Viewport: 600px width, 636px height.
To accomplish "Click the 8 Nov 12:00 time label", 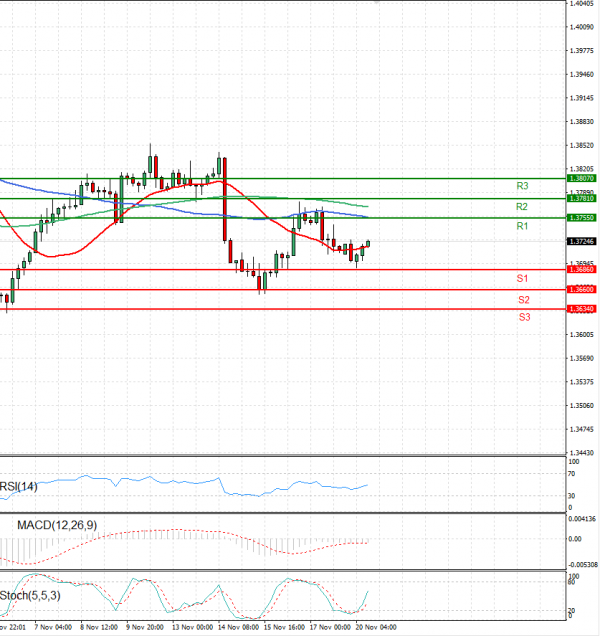I will [x=99, y=627].
